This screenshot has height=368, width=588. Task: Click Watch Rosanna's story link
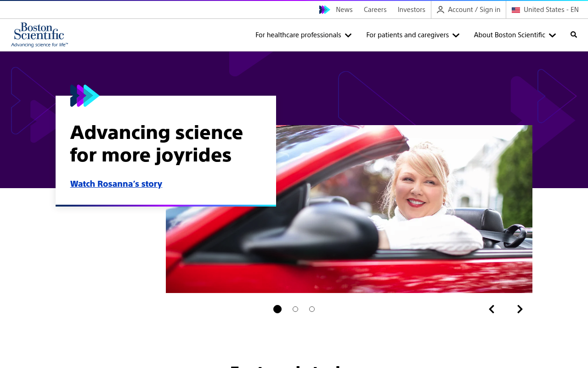coord(116,184)
